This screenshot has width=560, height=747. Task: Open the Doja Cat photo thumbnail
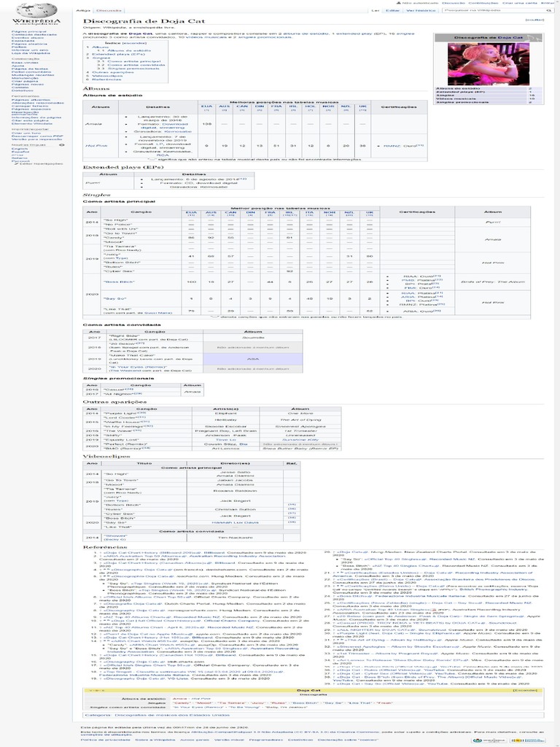pos(488,64)
